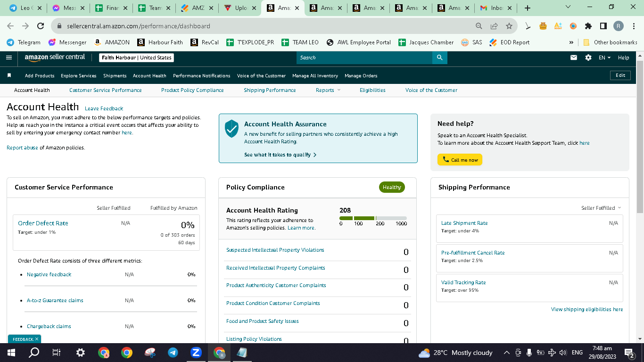This screenshot has height=362, width=644.
Task: Open a new browser tab with plus
Action: tap(528, 8)
